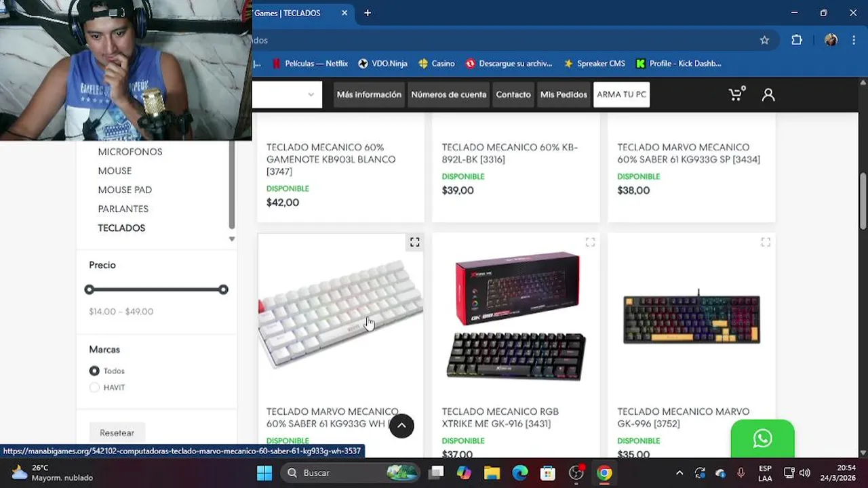Open the shopping cart icon
Screen dimensions: 868x488
pos(736,94)
